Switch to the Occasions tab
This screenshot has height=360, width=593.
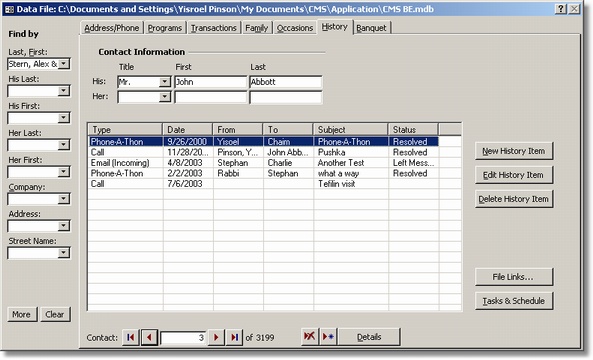click(x=295, y=28)
